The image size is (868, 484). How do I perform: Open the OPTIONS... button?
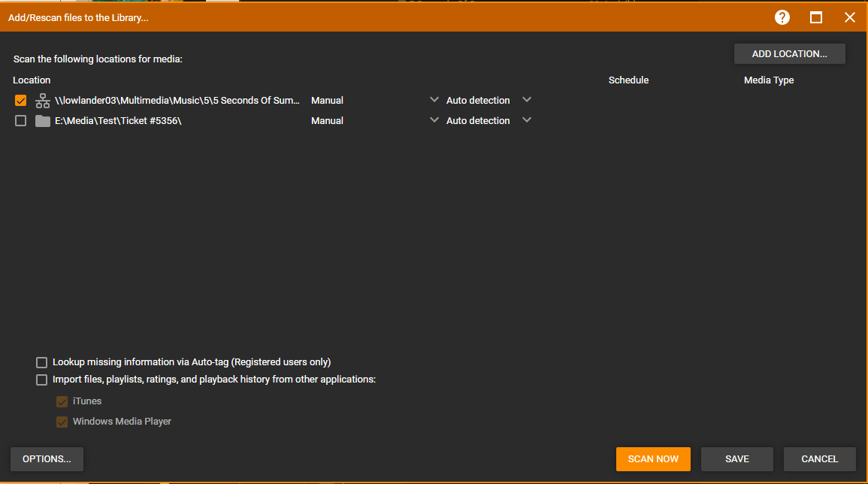pyautogui.click(x=47, y=459)
